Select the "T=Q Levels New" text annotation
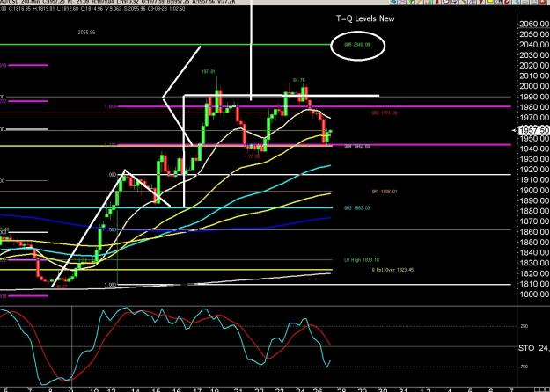Screen dimensions: 550x392 click(365, 18)
